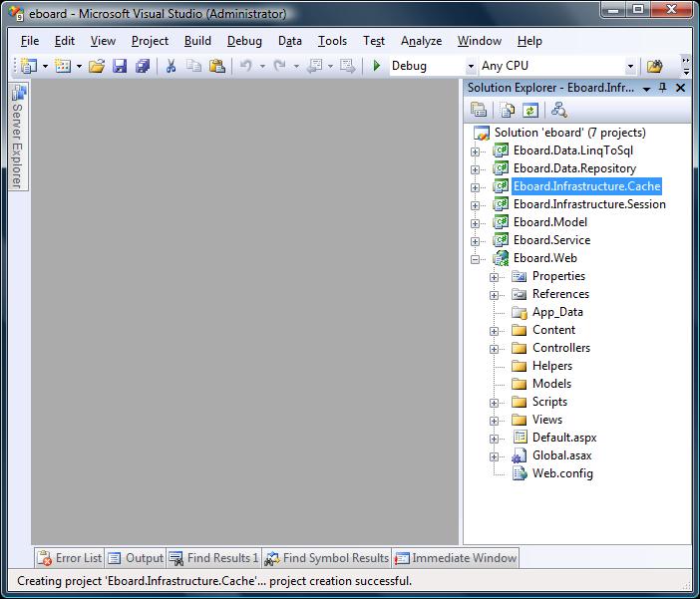Click the Save floppy disk icon

[120, 66]
